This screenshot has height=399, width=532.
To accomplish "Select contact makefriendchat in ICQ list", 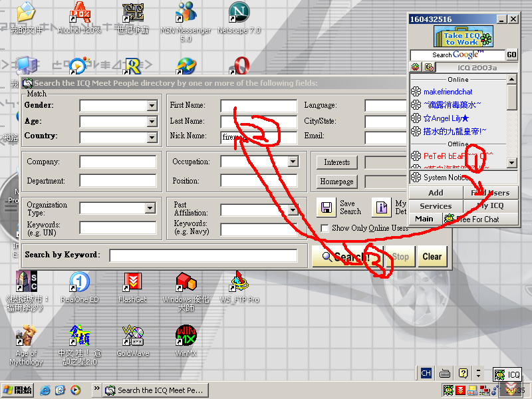I will tap(448, 92).
